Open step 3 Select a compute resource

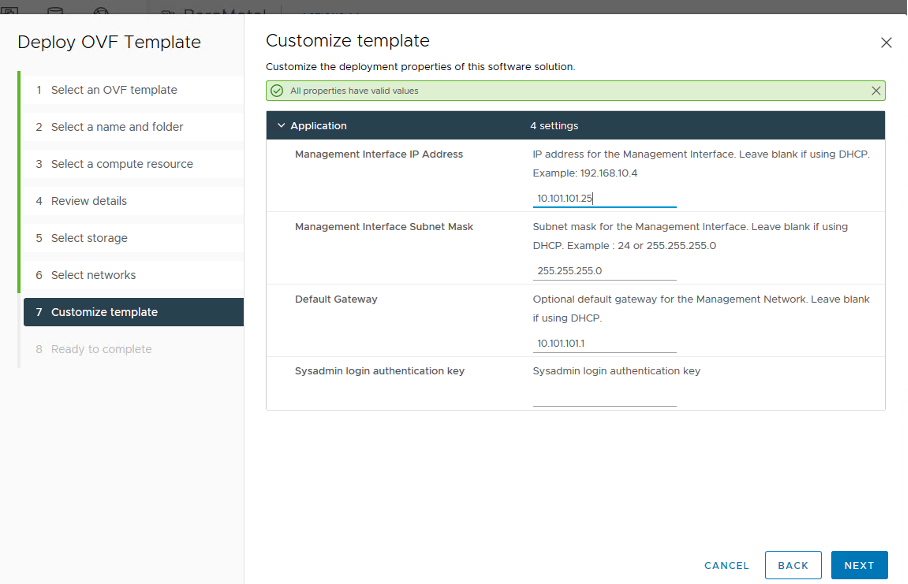point(121,164)
